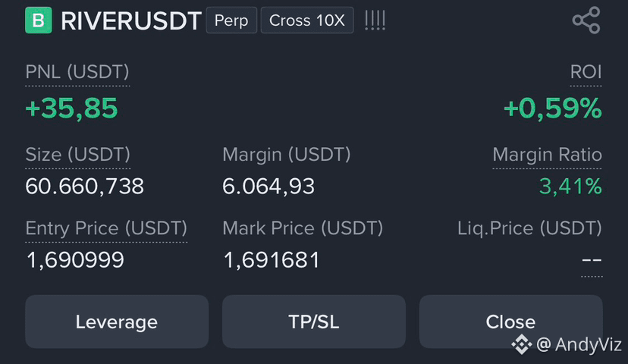This screenshot has width=628, height=364.
Task: Tap the Margin Ratio label
Action: [547, 155]
